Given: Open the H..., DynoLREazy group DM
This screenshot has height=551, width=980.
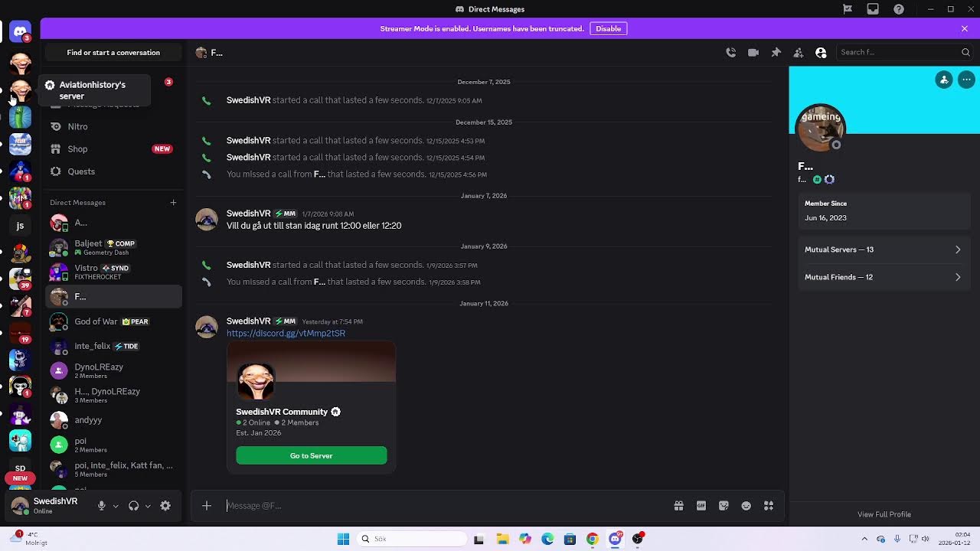Looking at the screenshot, I should coord(114,395).
